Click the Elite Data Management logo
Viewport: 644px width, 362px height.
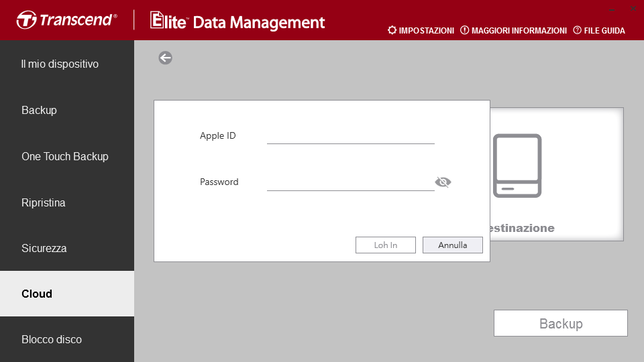(x=237, y=21)
